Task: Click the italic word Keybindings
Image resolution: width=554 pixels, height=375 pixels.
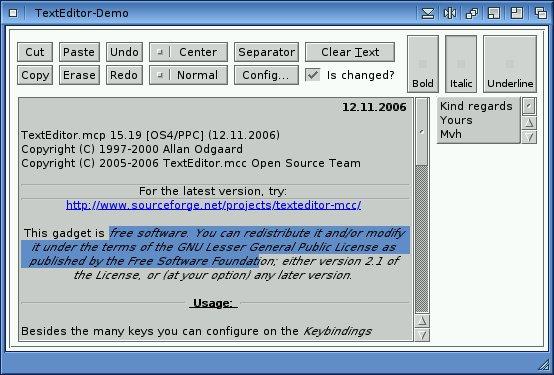Action: point(337,331)
